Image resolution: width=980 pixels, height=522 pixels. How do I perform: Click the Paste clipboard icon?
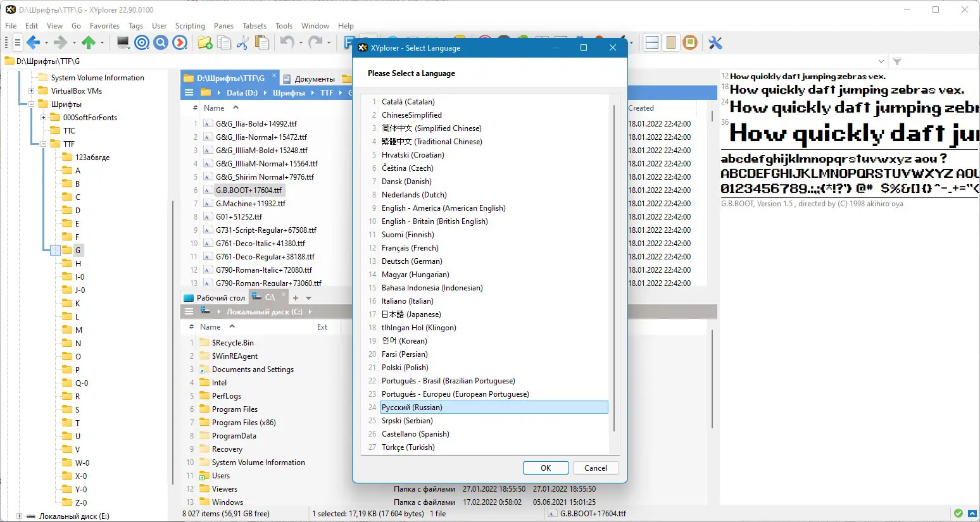[261, 42]
